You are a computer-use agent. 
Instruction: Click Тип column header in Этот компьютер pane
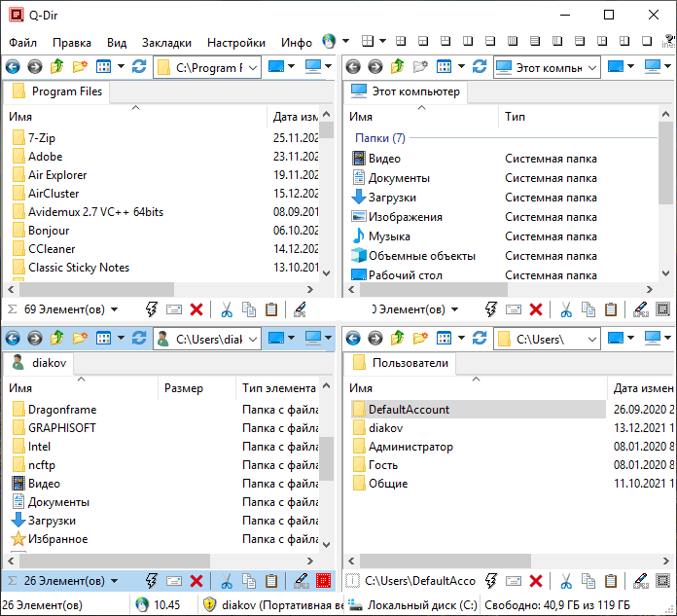(x=516, y=117)
